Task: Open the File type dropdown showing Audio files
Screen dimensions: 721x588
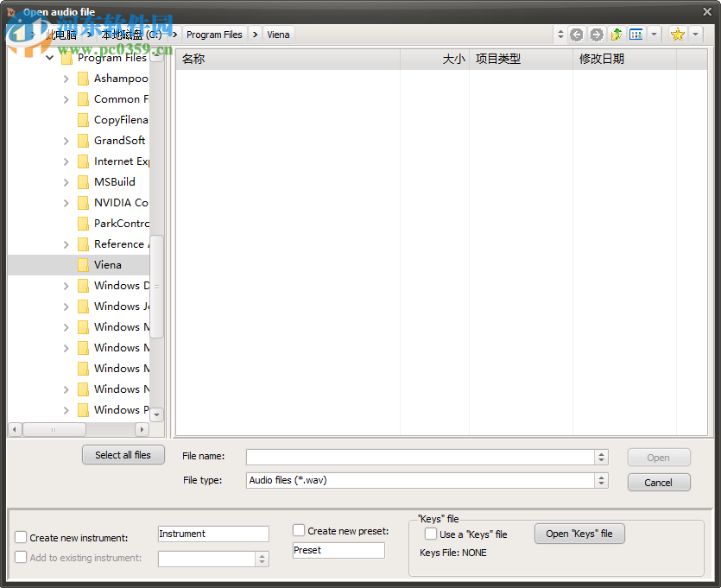Action: tap(601, 480)
